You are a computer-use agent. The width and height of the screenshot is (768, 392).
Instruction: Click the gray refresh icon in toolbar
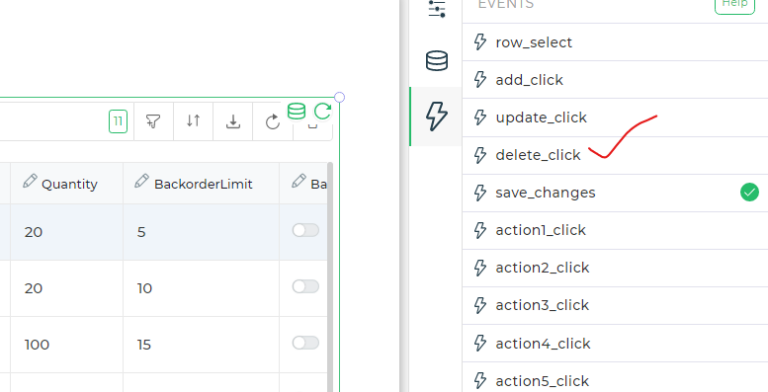(272, 122)
